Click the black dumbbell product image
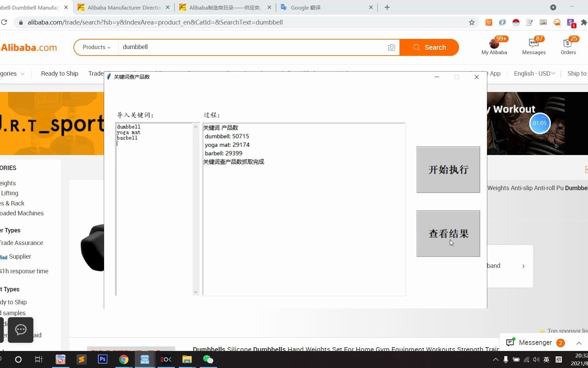Screen dimensions: 588x368 coord(92,248)
